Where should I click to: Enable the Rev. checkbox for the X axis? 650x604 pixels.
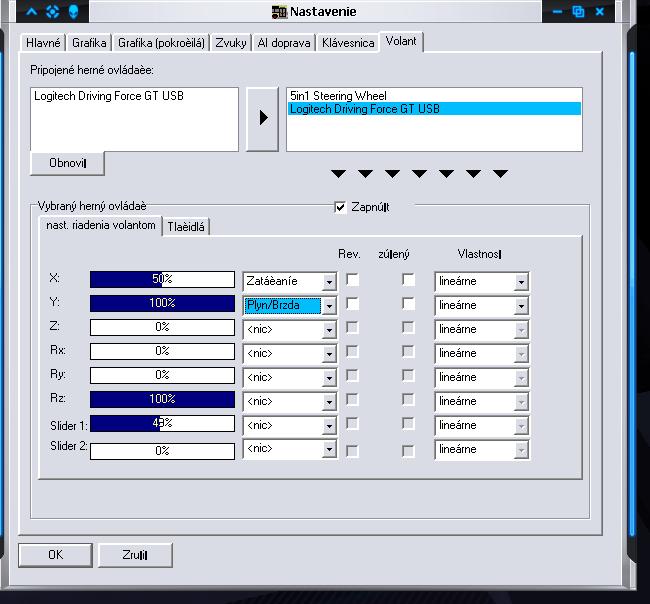point(352,281)
